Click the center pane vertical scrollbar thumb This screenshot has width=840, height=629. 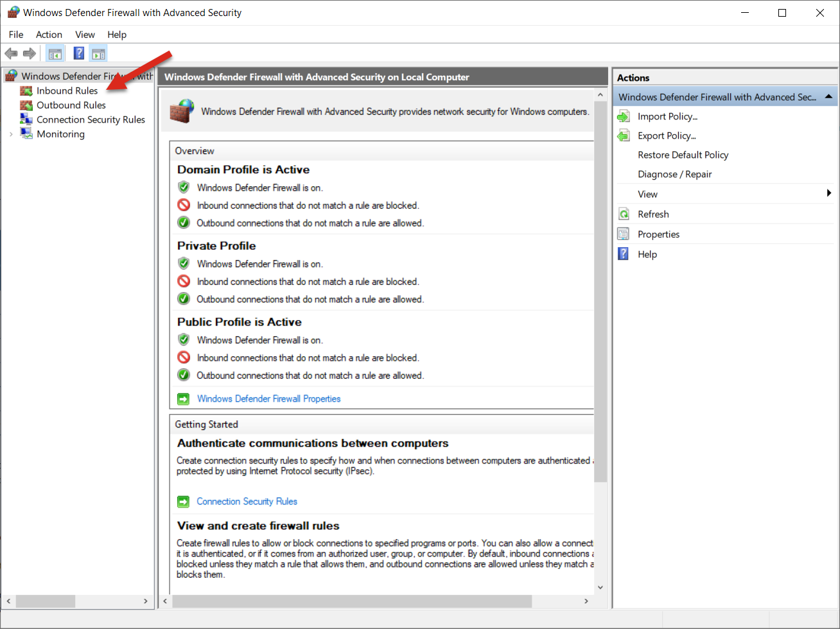tap(600, 292)
